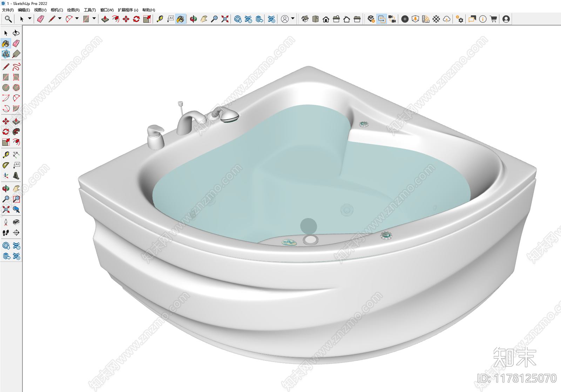Open the 视图(V) menu
Viewport: 561px width, 392px height.
[x=40, y=10]
